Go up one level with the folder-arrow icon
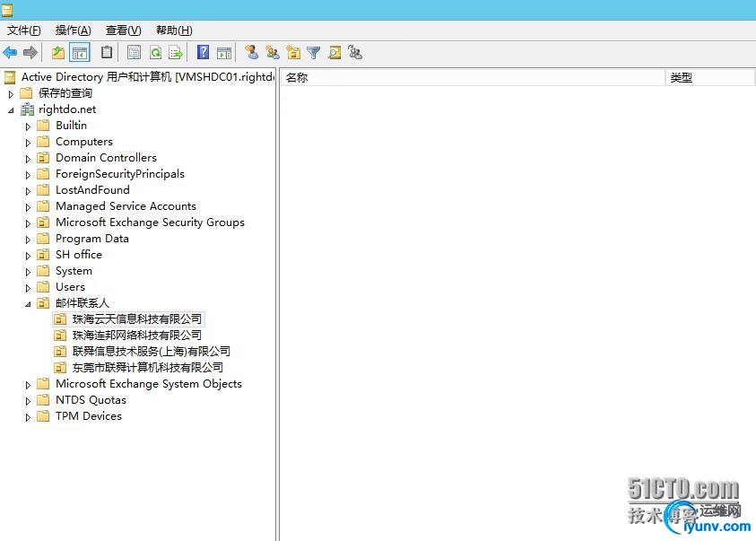The width and height of the screenshot is (756, 541). click(58, 52)
